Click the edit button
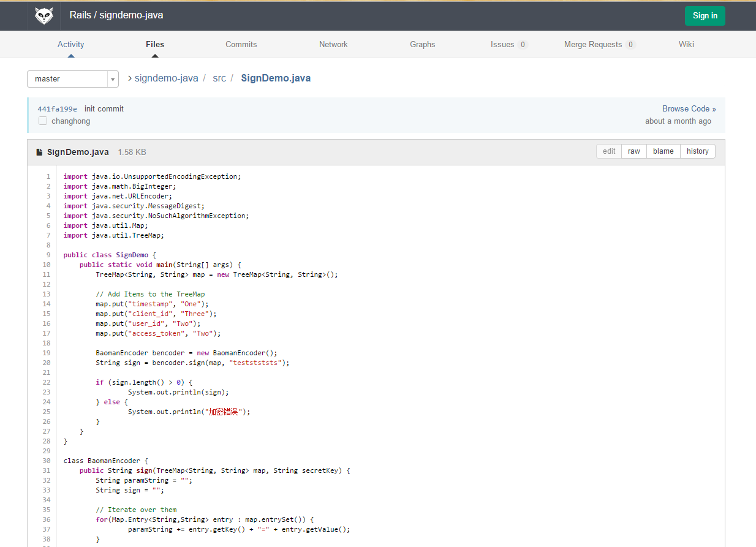 [609, 151]
